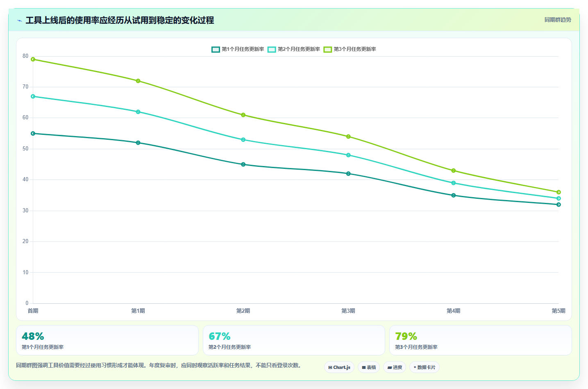
Task: Click the 第3期 x-axis label
Action: click(348, 311)
